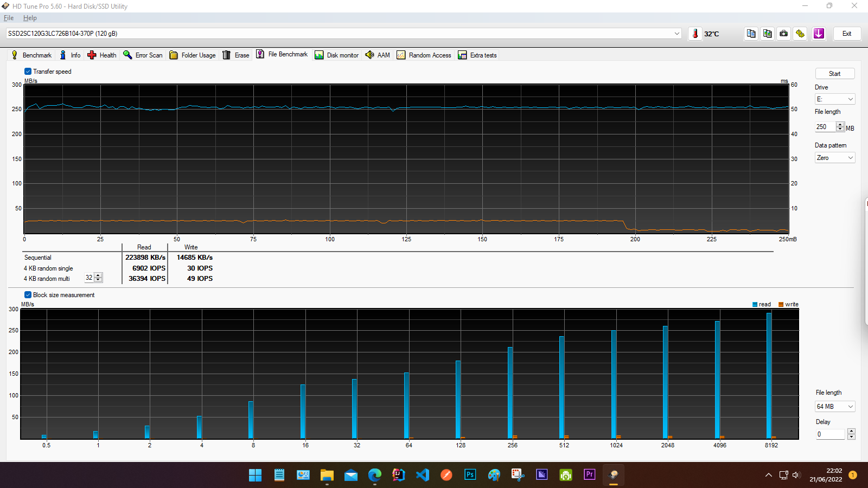Click the 8192 block size read bar

(769, 375)
